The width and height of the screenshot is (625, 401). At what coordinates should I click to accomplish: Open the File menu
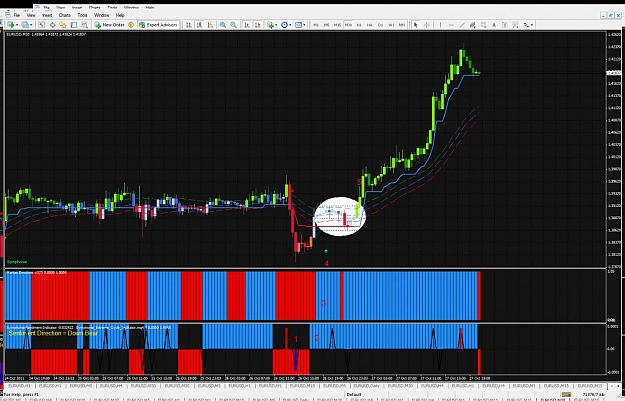pyautogui.click(x=17, y=15)
